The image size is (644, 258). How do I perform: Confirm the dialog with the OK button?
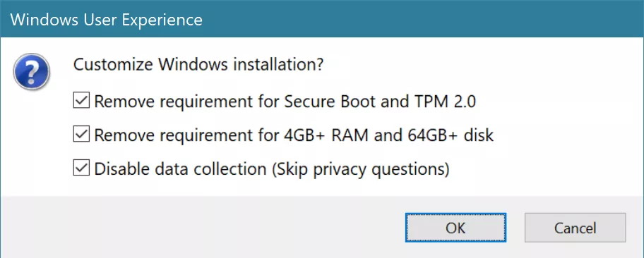pyautogui.click(x=455, y=227)
